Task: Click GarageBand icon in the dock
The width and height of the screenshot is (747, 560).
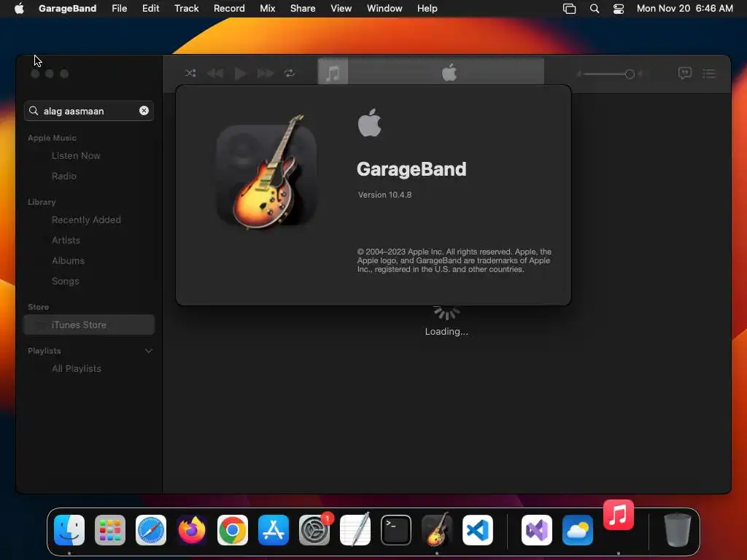Action: point(436,529)
